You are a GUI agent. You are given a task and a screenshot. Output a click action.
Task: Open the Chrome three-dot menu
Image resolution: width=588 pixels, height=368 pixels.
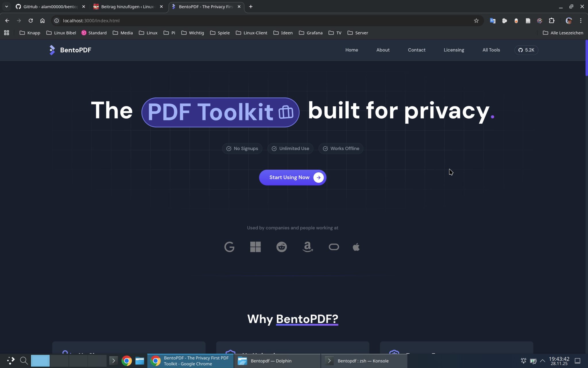(581, 20)
